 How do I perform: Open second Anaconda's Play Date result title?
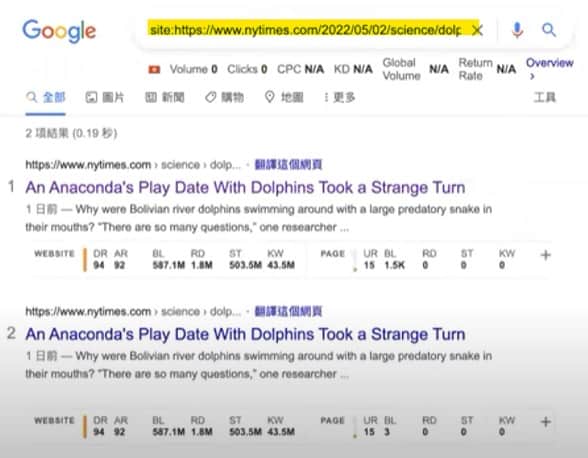[x=245, y=334]
